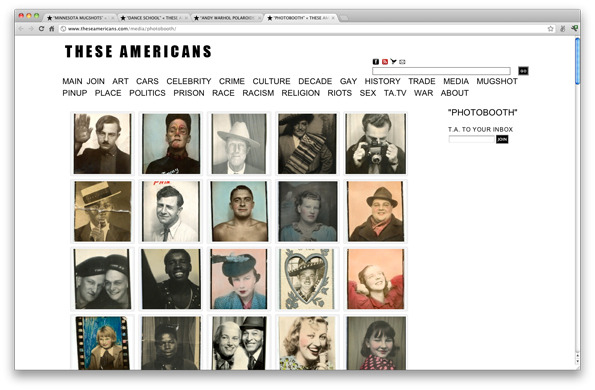Visit the POLITICS section

[x=147, y=93]
